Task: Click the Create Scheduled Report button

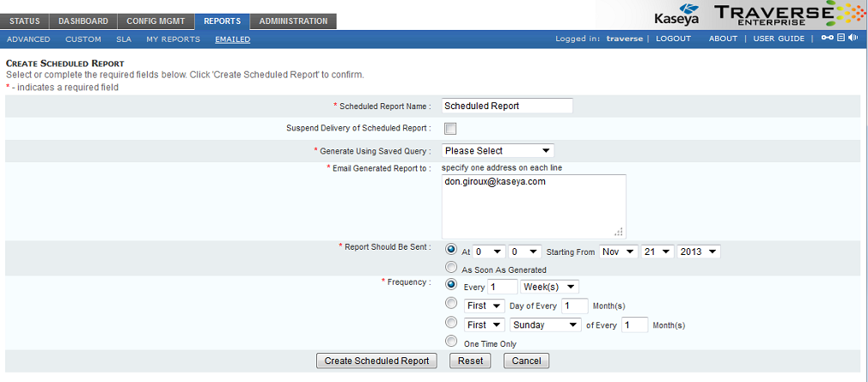Action: tap(377, 361)
